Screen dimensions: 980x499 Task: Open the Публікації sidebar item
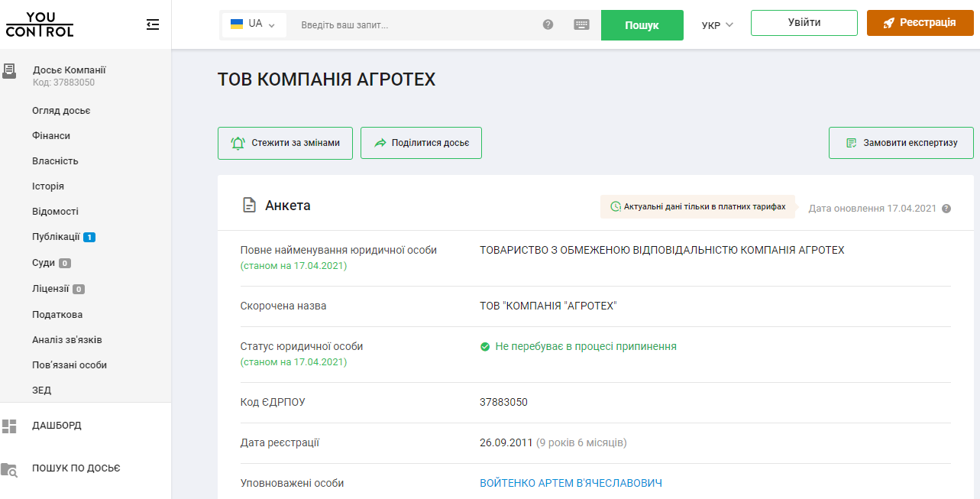[56, 237]
